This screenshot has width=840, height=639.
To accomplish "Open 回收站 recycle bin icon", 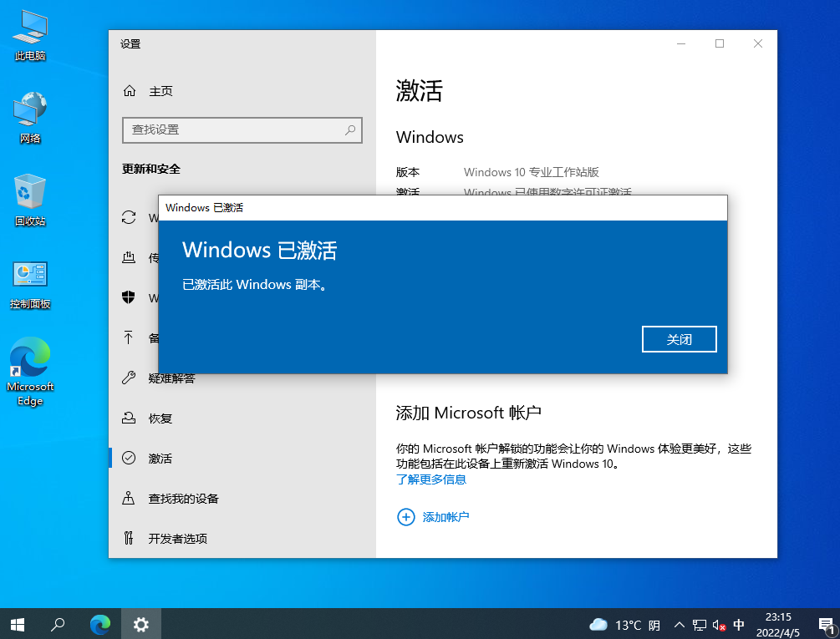I will 30,200.
